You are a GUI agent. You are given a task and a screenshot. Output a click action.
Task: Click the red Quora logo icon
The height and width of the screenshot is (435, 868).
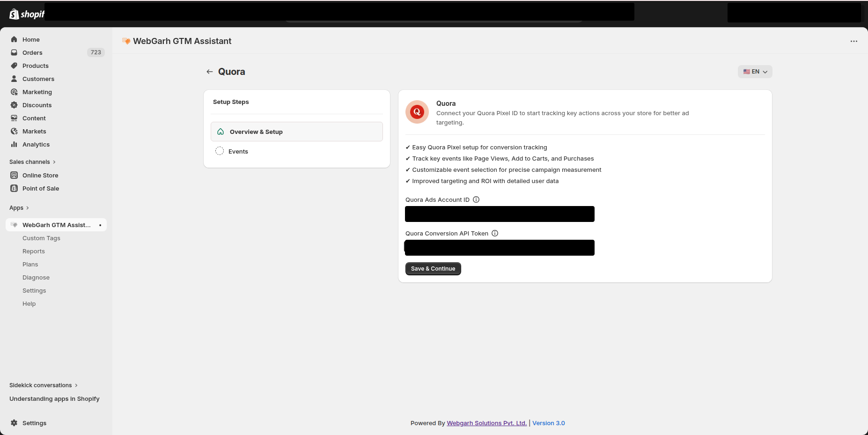(417, 112)
